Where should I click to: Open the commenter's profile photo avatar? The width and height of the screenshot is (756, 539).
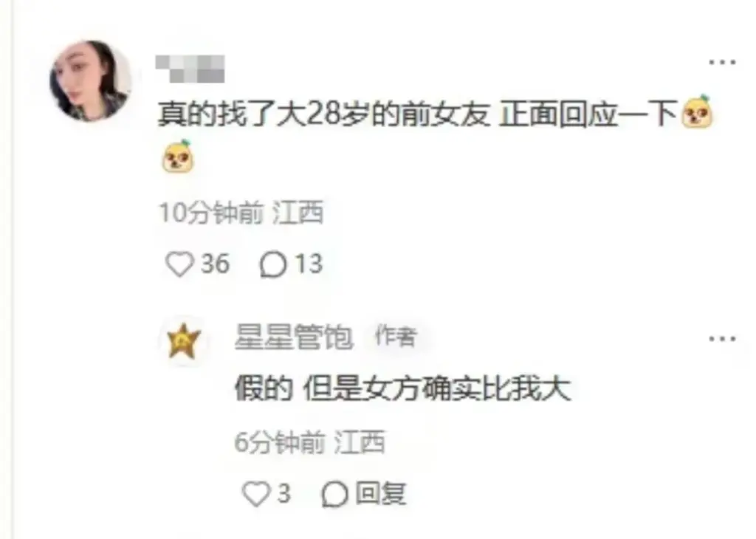point(90,80)
